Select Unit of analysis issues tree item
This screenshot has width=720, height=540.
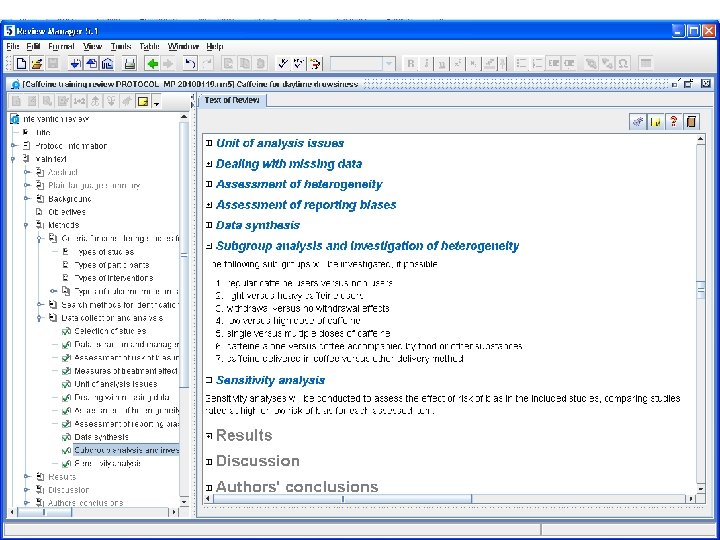coord(116,384)
